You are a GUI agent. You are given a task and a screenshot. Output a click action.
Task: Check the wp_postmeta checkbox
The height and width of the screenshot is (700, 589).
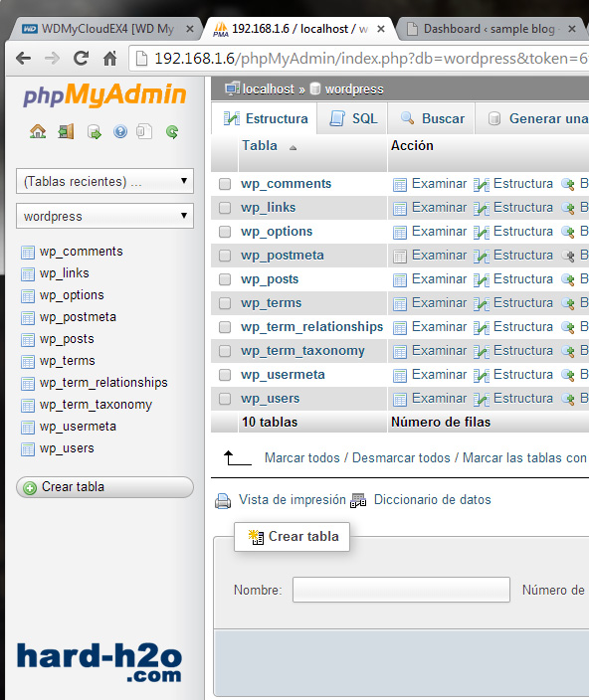click(x=225, y=256)
